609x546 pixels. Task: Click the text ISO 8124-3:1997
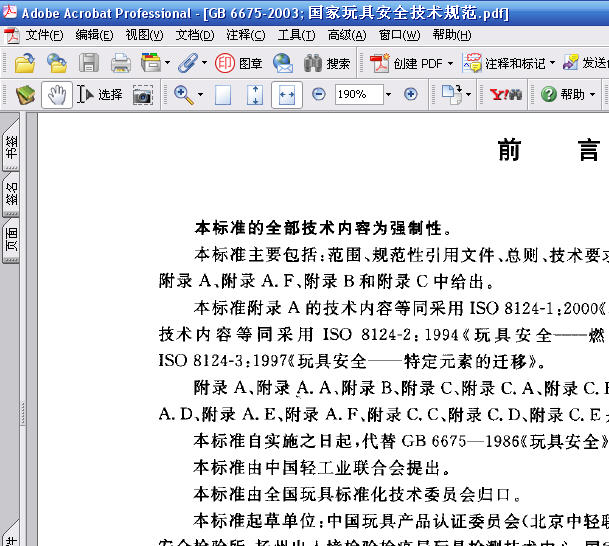point(223,361)
